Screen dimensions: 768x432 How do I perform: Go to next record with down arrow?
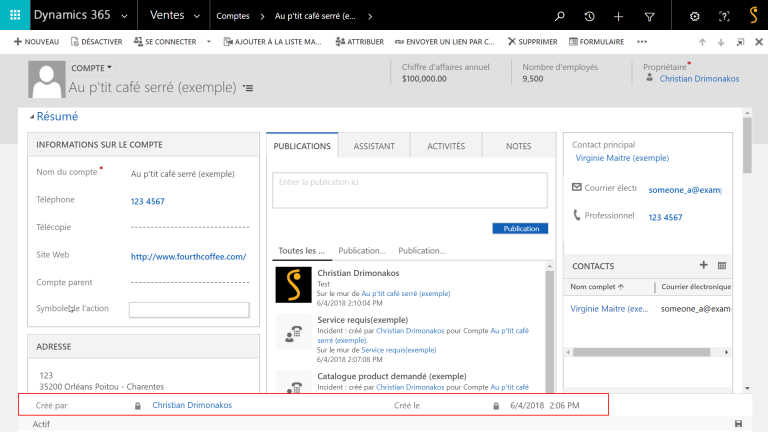pos(721,42)
